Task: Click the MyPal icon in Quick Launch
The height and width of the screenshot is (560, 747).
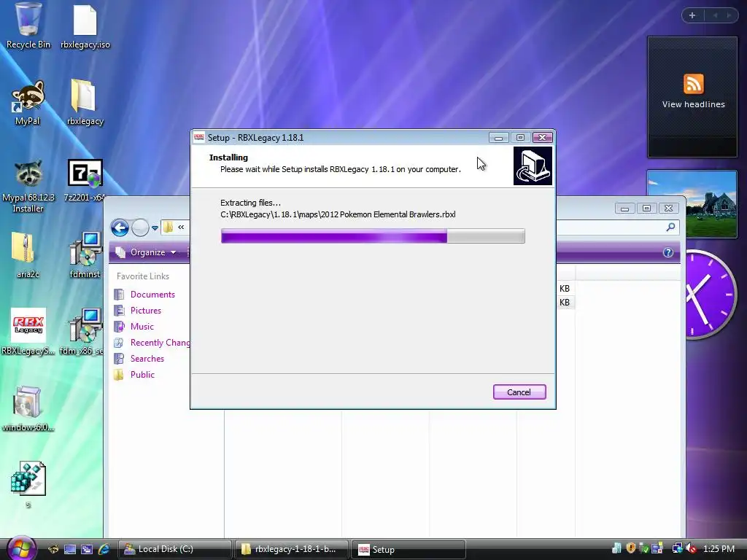Action: tap(53, 549)
